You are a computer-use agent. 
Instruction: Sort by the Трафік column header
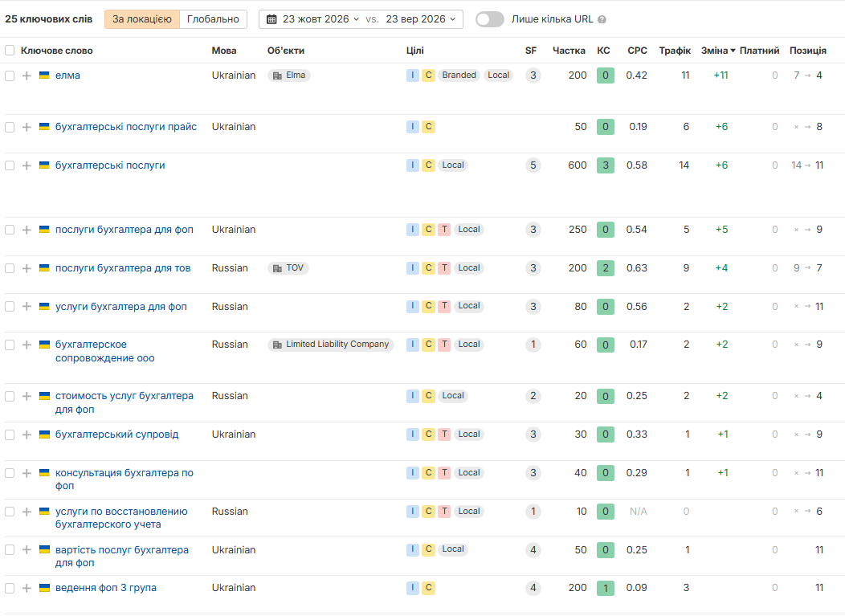coord(675,51)
